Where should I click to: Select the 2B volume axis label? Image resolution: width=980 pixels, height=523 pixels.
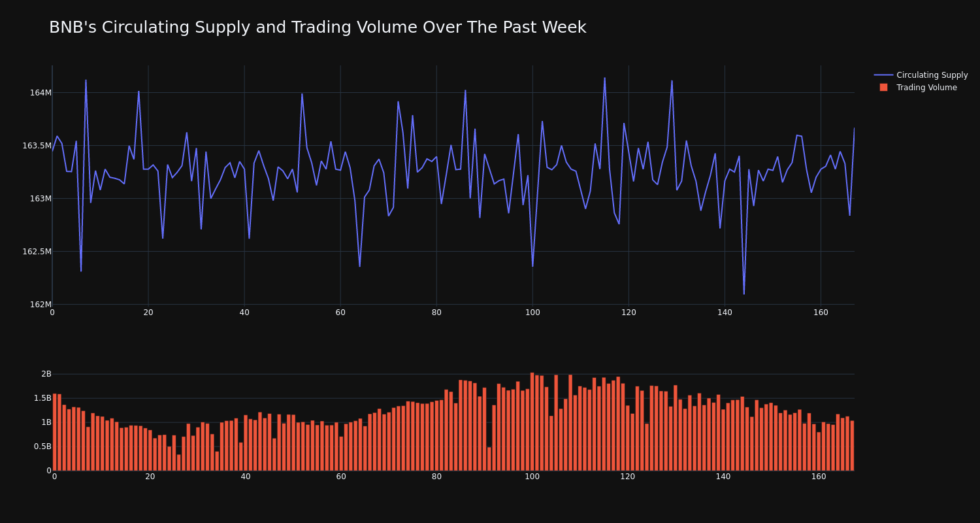click(x=46, y=374)
